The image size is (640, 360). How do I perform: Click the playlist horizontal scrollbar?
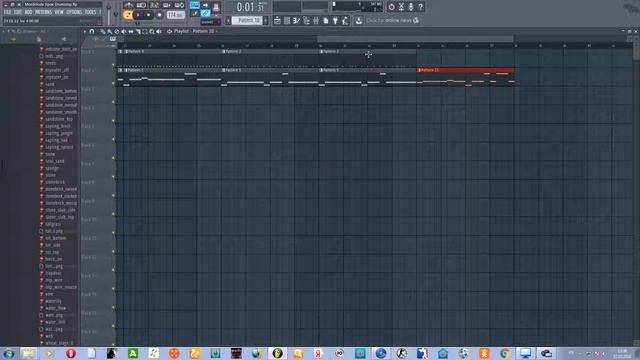click(x=415, y=38)
